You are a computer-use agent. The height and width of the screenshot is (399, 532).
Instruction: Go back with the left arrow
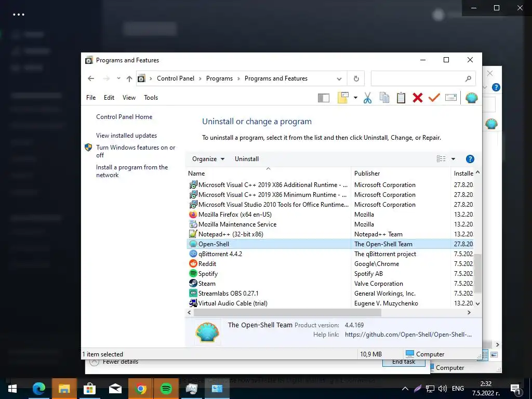91,79
